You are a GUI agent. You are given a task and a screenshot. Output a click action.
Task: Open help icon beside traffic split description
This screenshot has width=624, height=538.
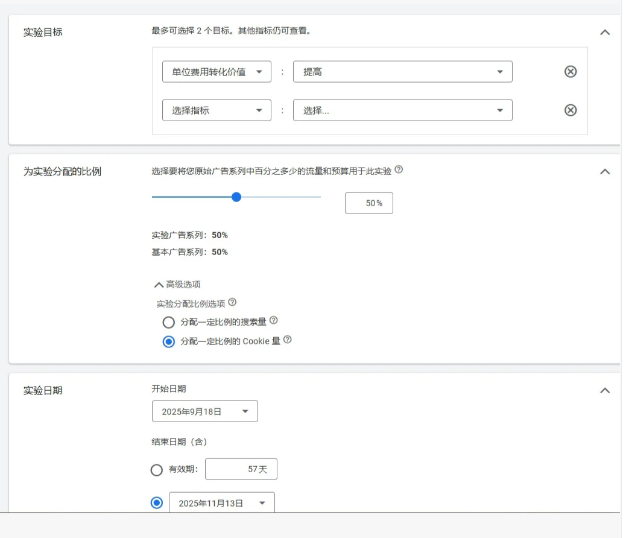(399, 170)
